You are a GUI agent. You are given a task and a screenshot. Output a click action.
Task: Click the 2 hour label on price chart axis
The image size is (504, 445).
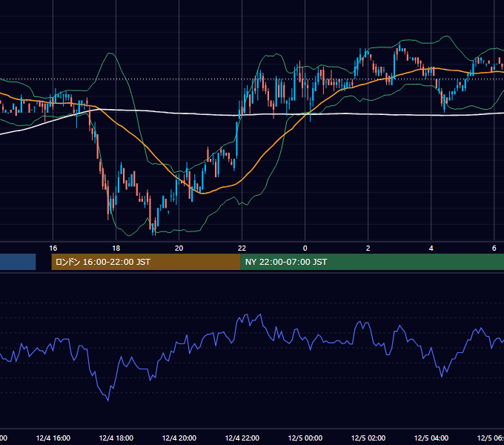coord(368,248)
